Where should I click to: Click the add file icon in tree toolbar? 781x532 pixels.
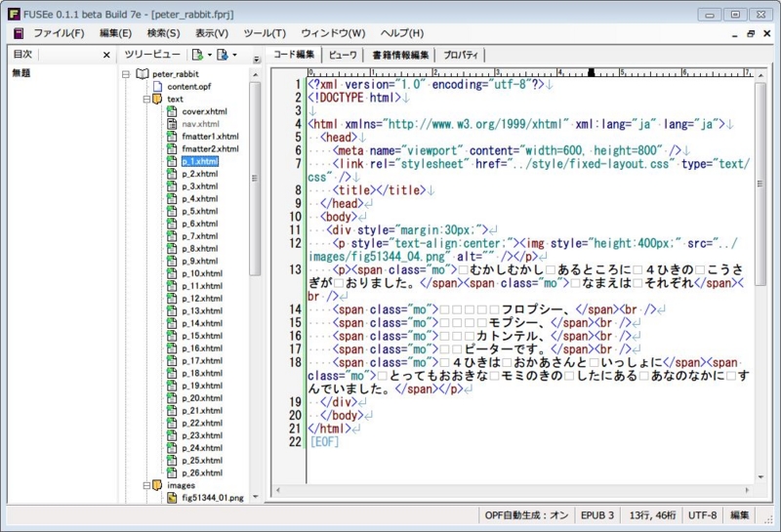coord(198,55)
